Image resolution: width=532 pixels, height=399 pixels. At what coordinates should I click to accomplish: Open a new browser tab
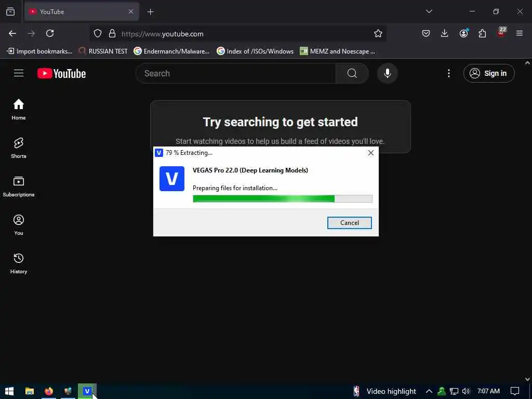[x=150, y=12]
